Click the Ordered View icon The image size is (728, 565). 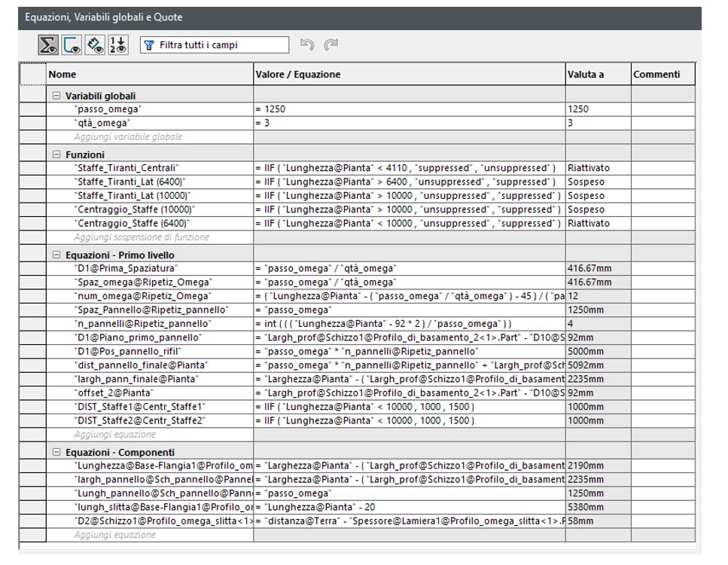117,45
